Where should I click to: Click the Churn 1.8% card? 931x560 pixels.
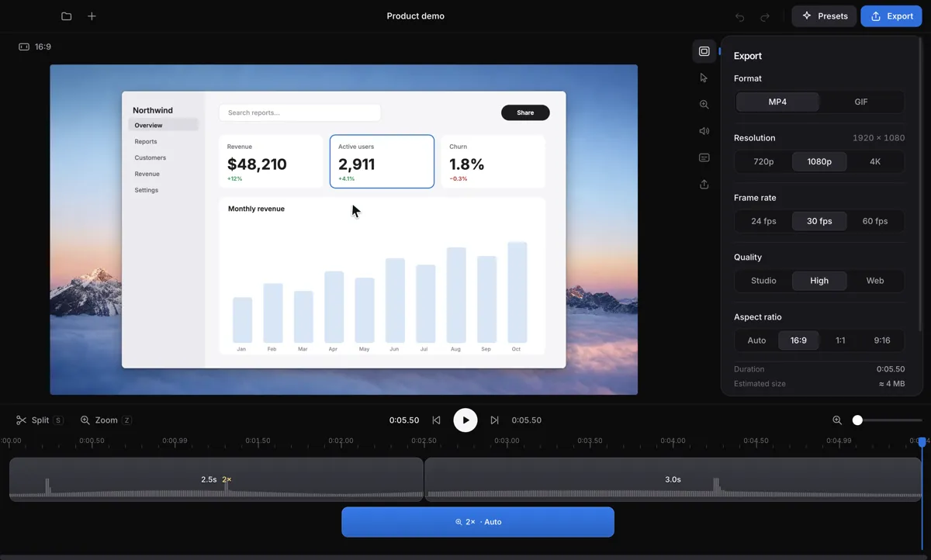coord(493,161)
